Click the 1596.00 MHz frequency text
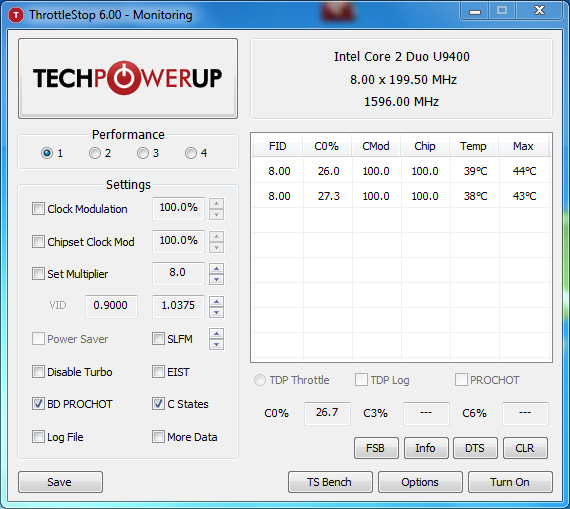The image size is (570, 509). [402, 101]
